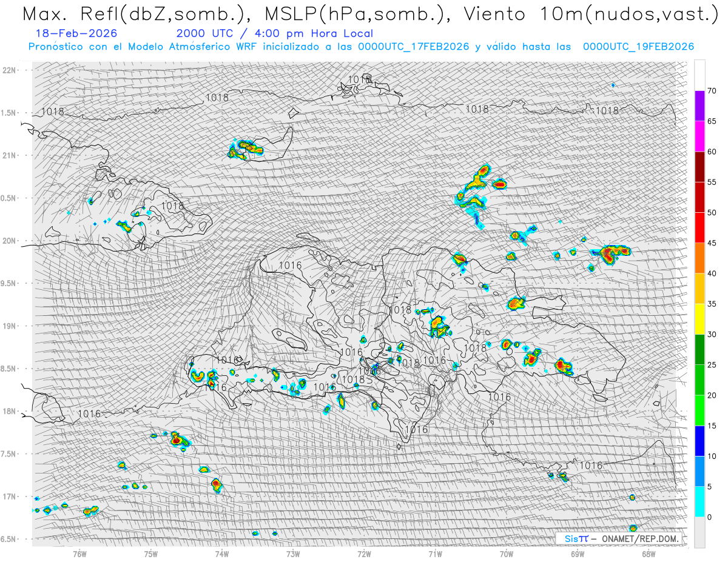Click the '30' value on the color scale
Image resolution: width=728 pixels, height=562 pixels.
point(712,335)
